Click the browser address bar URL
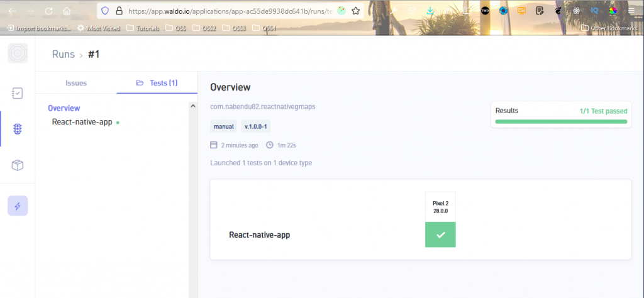This screenshot has height=298, width=644. pyautogui.click(x=230, y=11)
